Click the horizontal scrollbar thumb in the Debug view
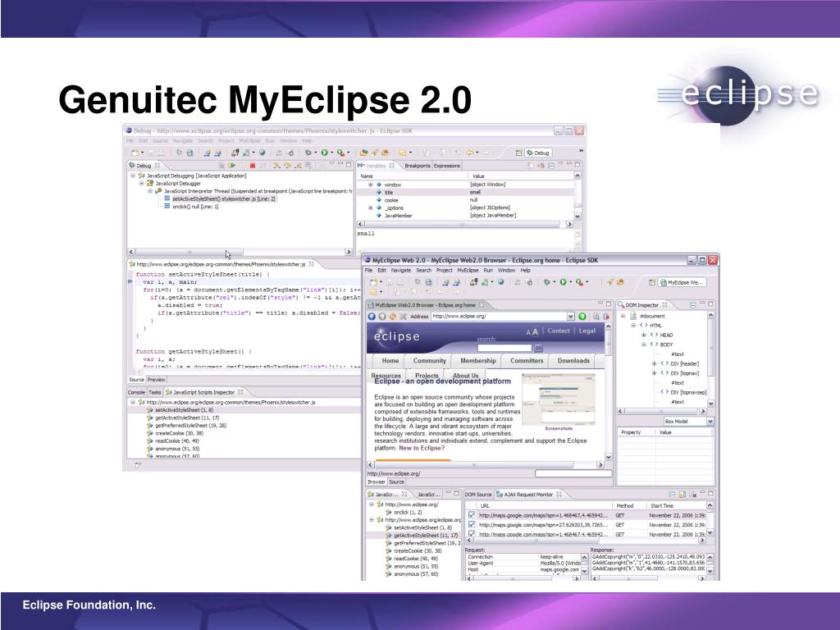The height and width of the screenshot is (630, 840). [x=189, y=252]
